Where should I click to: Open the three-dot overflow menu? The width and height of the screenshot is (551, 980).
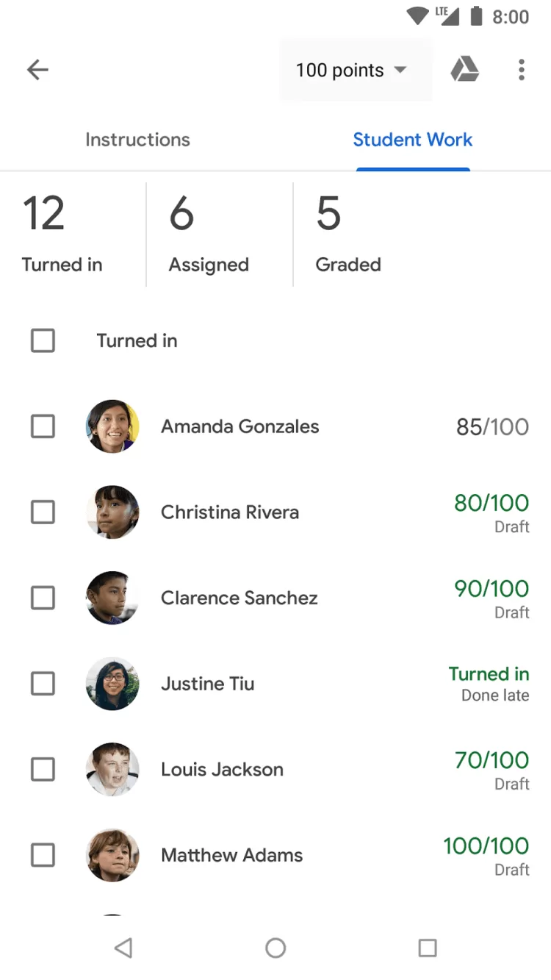tap(522, 70)
